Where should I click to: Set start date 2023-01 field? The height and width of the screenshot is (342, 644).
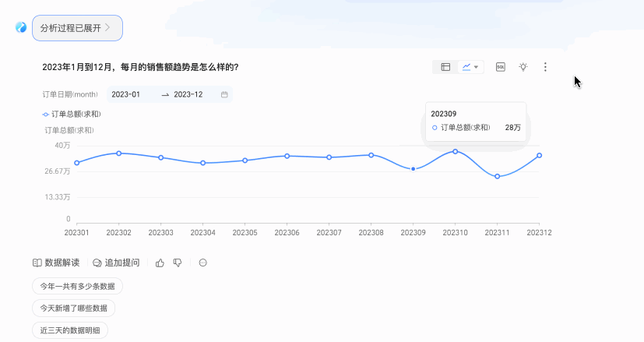[x=125, y=94]
